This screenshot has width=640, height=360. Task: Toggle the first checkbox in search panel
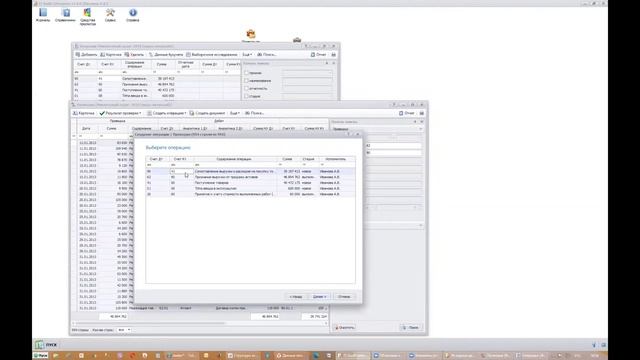pos(246,73)
